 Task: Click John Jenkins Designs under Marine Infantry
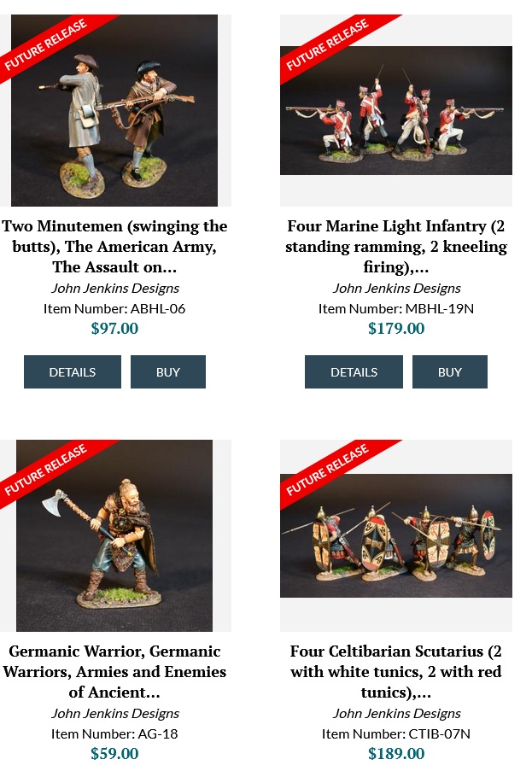(396, 288)
